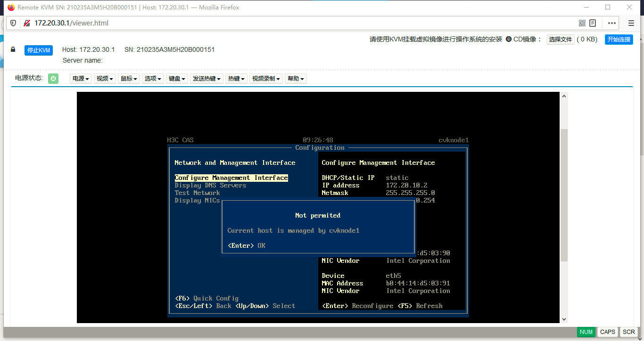Click the MAC address b0:44:14:d5:03:91
Viewport: 644px width, 341px height.
pos(418,283)
